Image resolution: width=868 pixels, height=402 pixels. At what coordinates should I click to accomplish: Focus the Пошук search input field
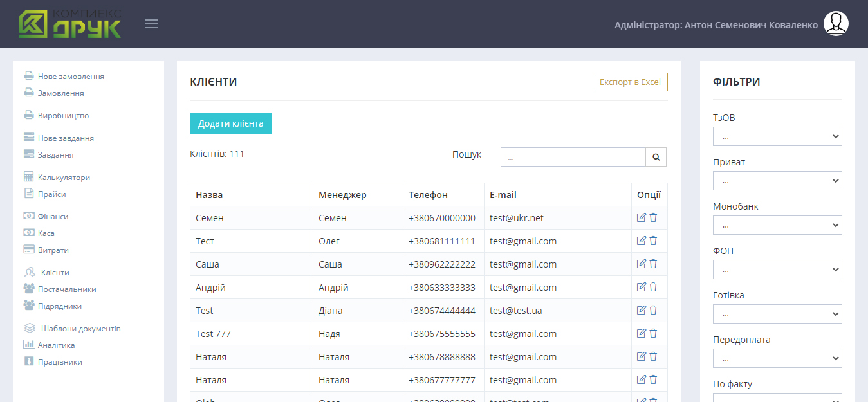point(573,157)
